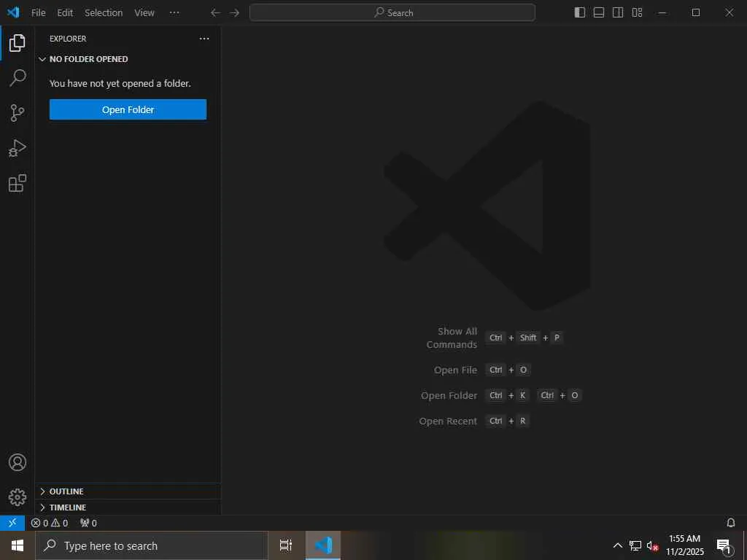Image resolution: width=747 pixels, height=560 pixels.
Task: Open the File menu
Action: tap(39, 13)
